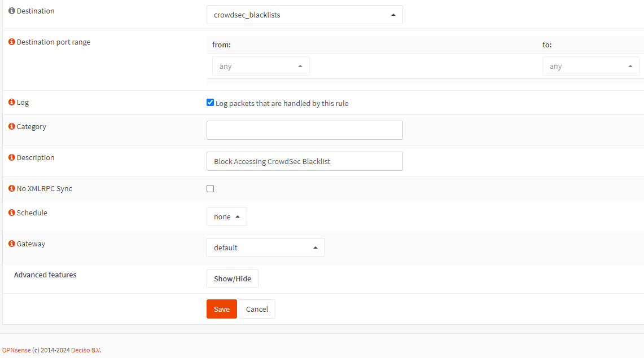
Task: Disable logging of packets handled by this rule
Action: pyautogui.click(x=210, y=102)
